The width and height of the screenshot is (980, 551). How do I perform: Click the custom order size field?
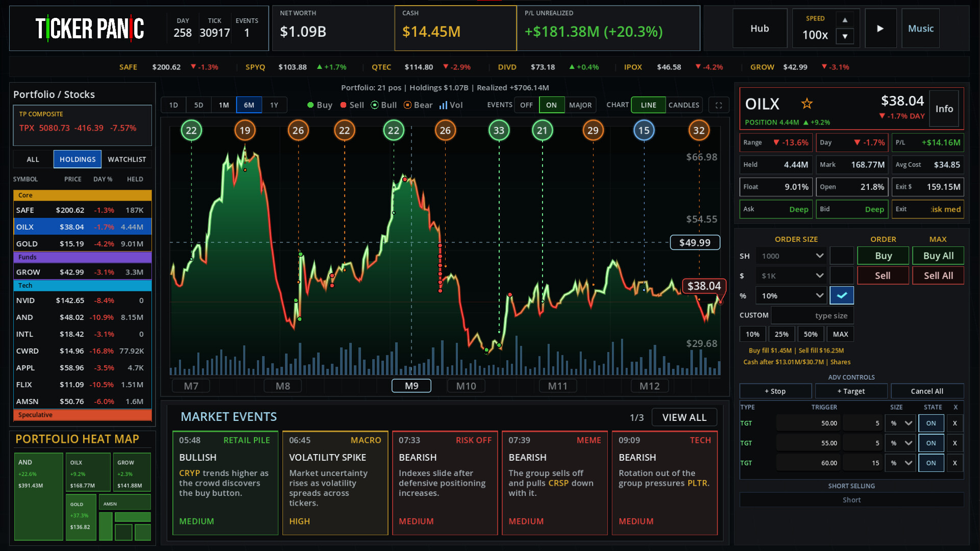click(812, 316)
